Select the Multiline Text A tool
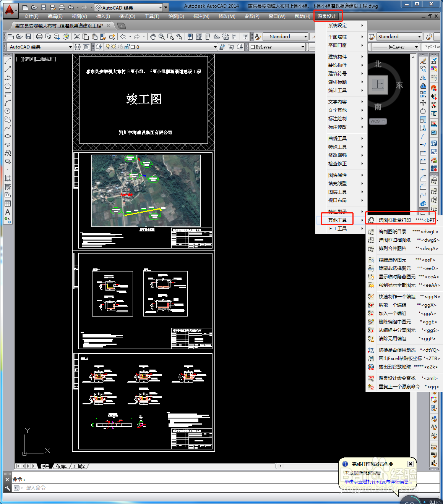 8,212
